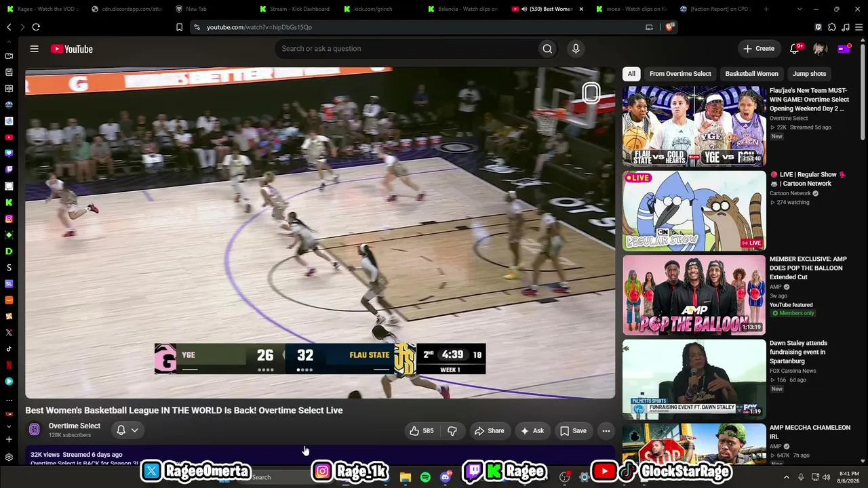Toggle channel notification bell for Overtime Select

(x=121, y=430)
